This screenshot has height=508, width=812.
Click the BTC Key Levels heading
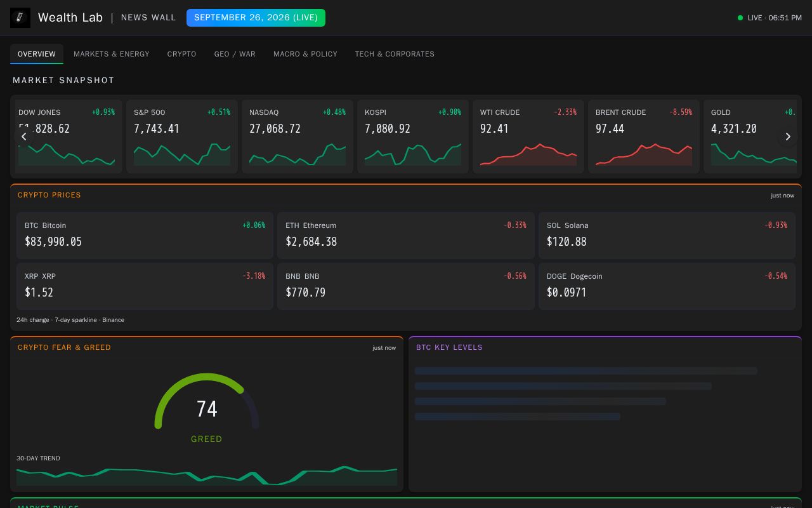pyautogui.click(x=449, y=347)
